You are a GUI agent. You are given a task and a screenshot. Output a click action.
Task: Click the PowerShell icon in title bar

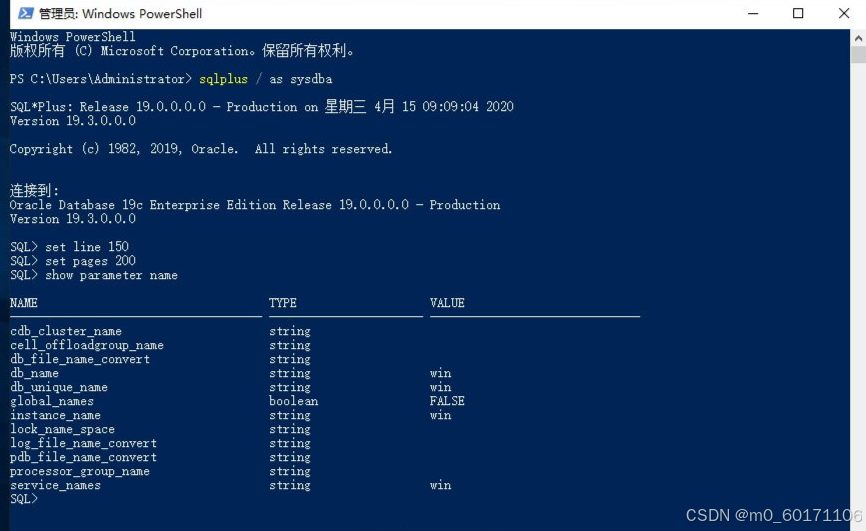pyautogui.click(x=25, y=13)
